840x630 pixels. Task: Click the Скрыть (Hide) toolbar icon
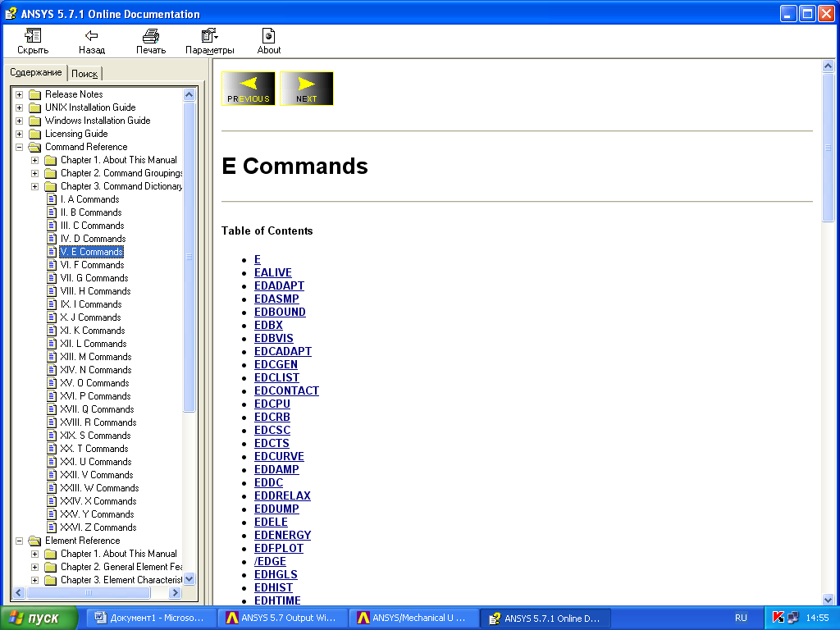pos(33,36)
